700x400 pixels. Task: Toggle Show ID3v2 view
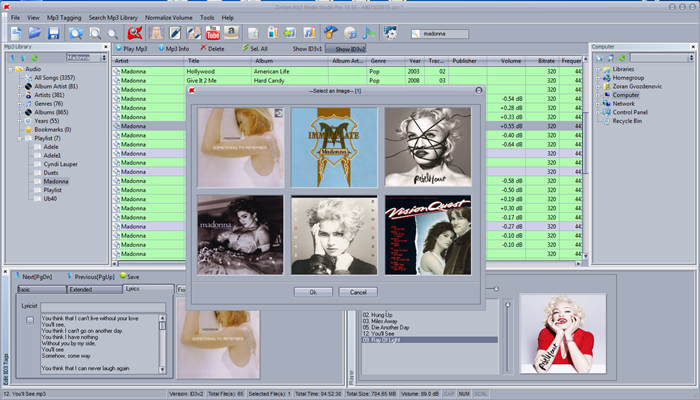346,49
